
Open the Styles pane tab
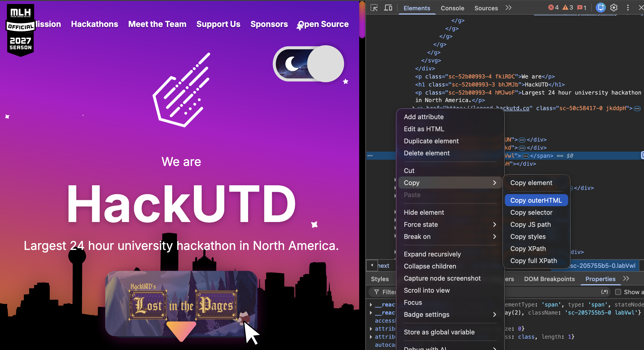(380, 279)
